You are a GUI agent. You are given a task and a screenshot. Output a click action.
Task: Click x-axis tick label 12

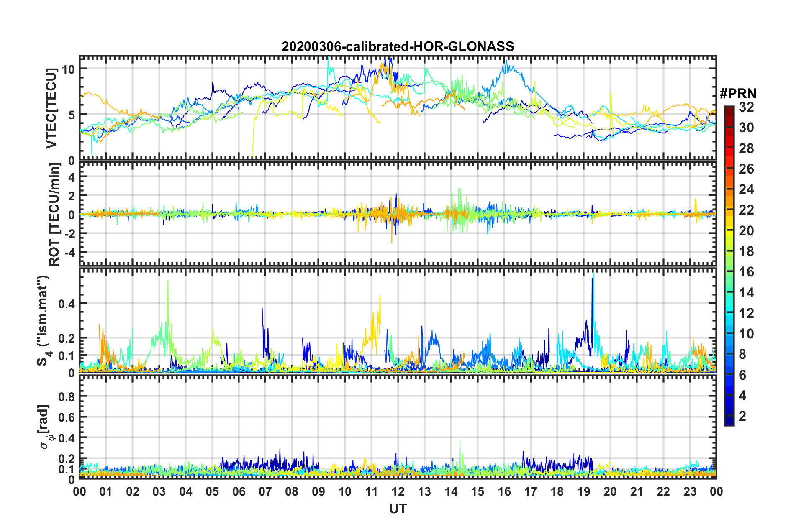tap(398, 491)
